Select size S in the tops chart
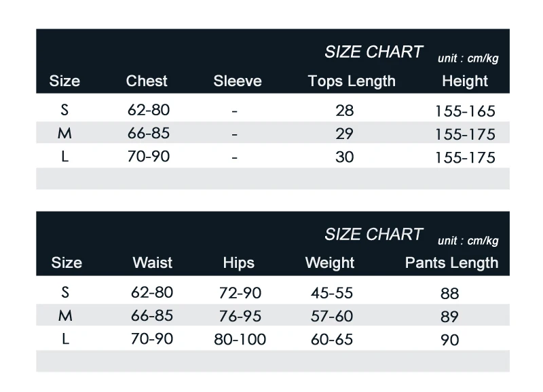Screen dimensions: 543x392 coord(64,110)
